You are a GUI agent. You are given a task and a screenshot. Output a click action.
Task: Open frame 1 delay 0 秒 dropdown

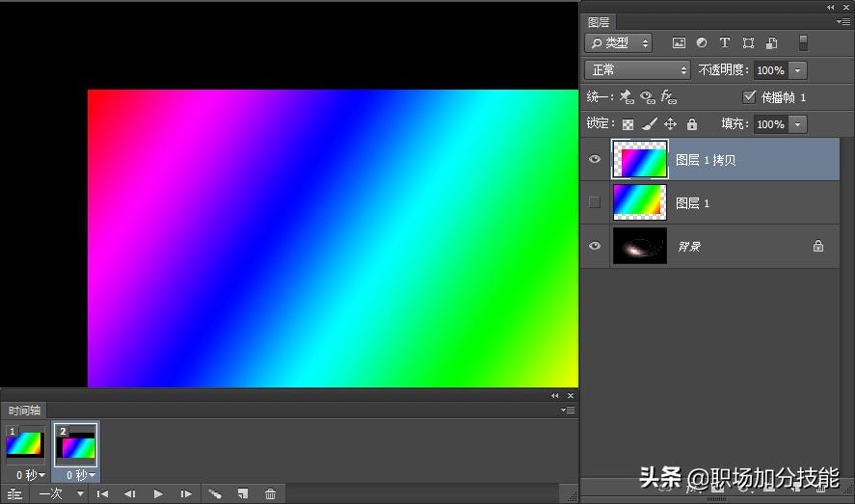(x=31, y=475)
